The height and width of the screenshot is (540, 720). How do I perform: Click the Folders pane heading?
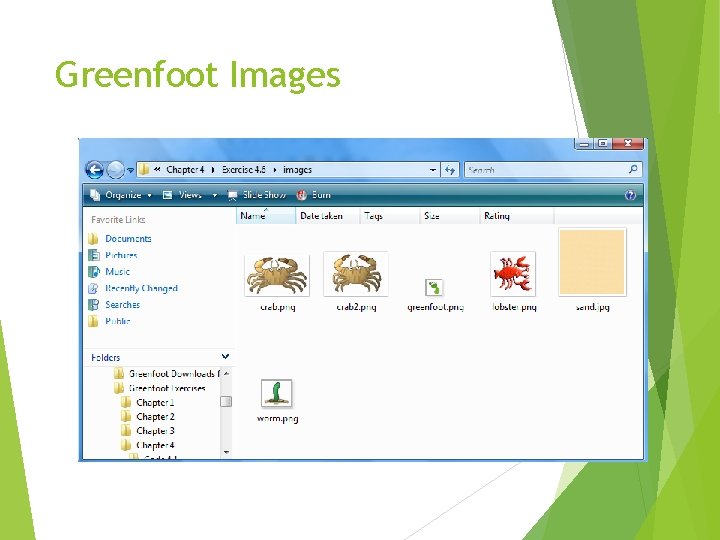coord(106,358)
